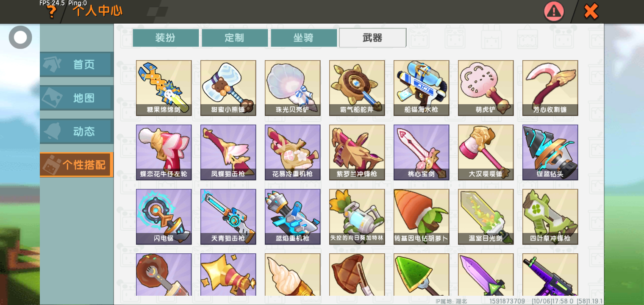Screen dimensions: 644x305
Task: Open the 动态 sidebar section
Action: [x=77, y=131]
